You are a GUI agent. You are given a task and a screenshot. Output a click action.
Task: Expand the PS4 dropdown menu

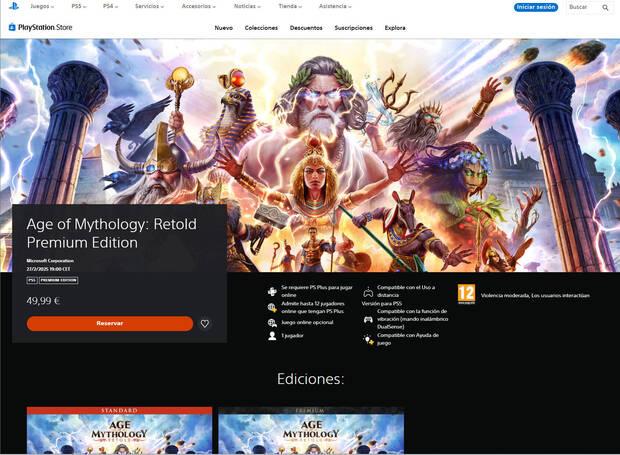(x=110, y=6)
